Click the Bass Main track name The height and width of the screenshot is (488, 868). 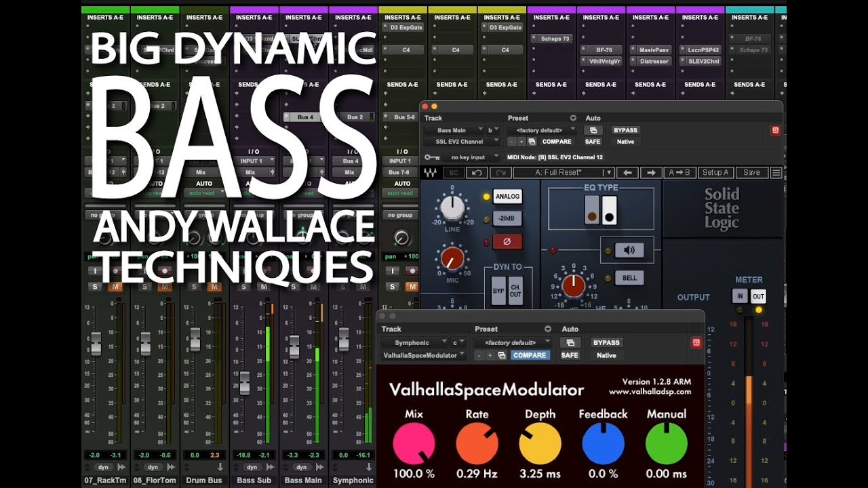click(303, 480)
